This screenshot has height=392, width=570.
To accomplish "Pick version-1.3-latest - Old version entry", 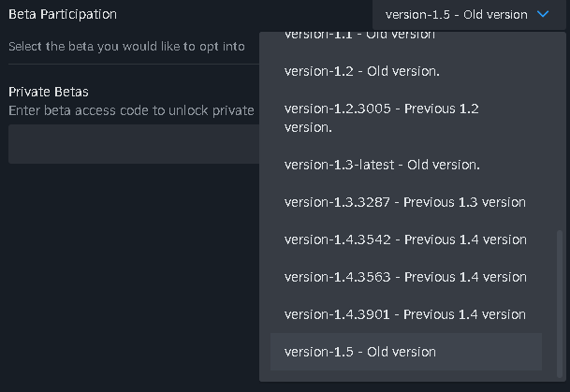I will click(406, 165).
